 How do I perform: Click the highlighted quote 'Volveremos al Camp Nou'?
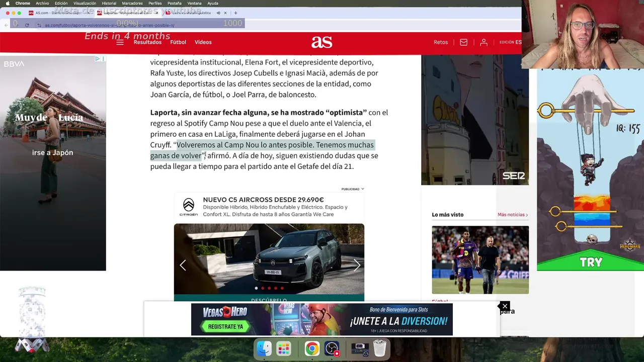click(x=262, y=150)
